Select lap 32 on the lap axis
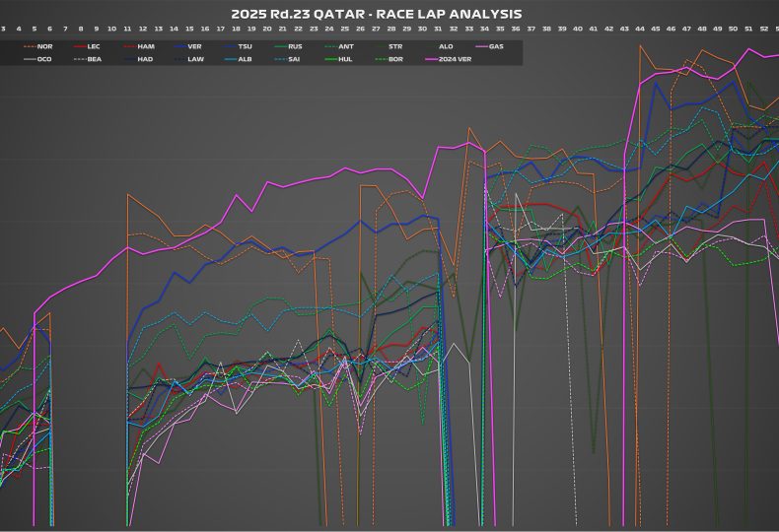The height and width of the screenshot is (532, 779). [454, 30]
